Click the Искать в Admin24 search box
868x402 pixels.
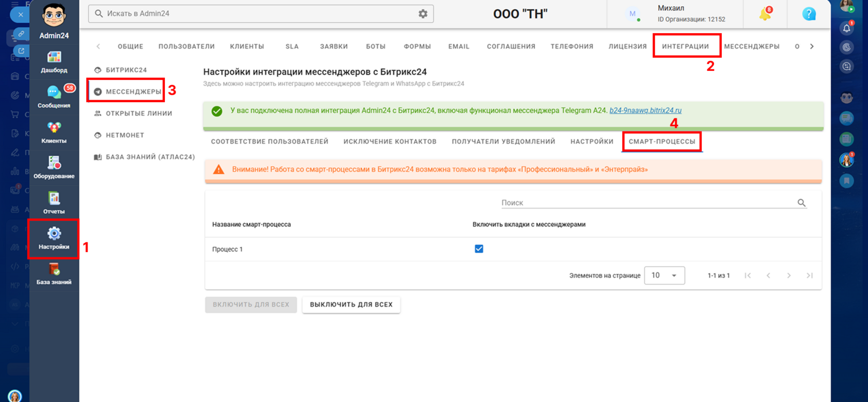[x=261, y=14]
